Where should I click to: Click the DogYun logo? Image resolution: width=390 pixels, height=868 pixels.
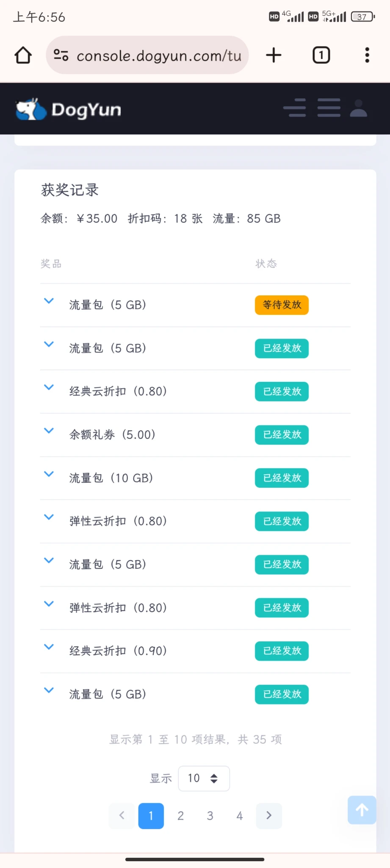pyautogui.click(x=69, y=109)
